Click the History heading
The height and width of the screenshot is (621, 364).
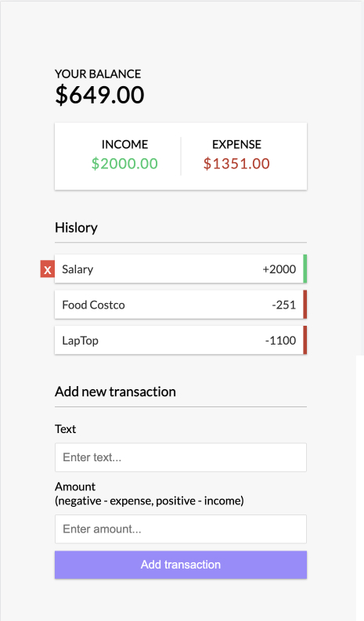pos(76,228)
